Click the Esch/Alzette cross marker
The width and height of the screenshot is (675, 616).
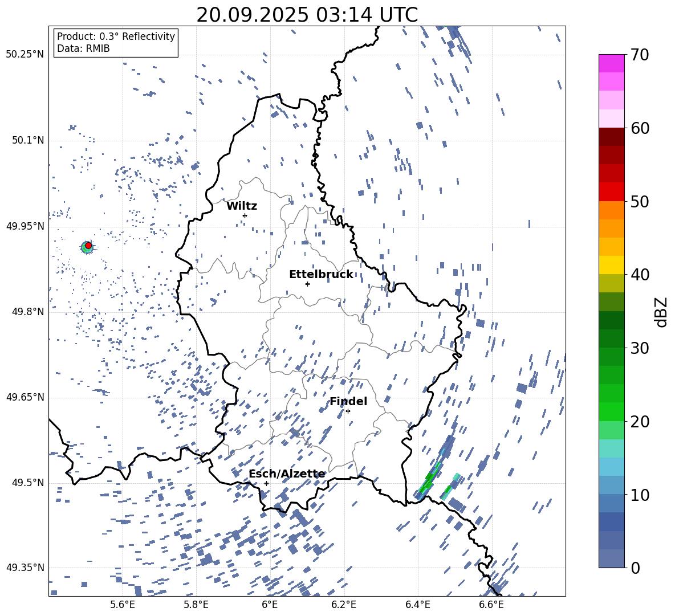pyautogui.click(x=266, y=483)
